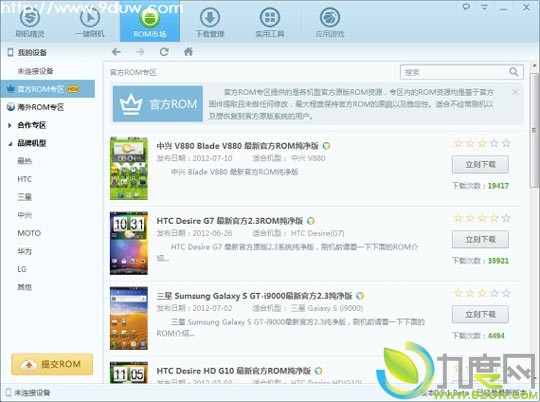Viewport: 540px width, 402px height.
Task: Open the feedback speech bubble icon
Action: (466, 7)
